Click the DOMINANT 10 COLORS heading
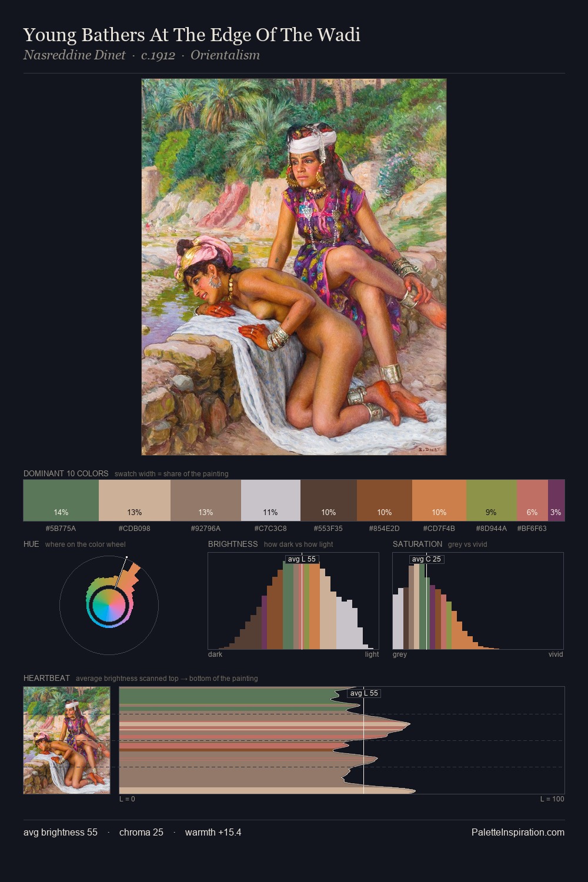 click(66, 473)
